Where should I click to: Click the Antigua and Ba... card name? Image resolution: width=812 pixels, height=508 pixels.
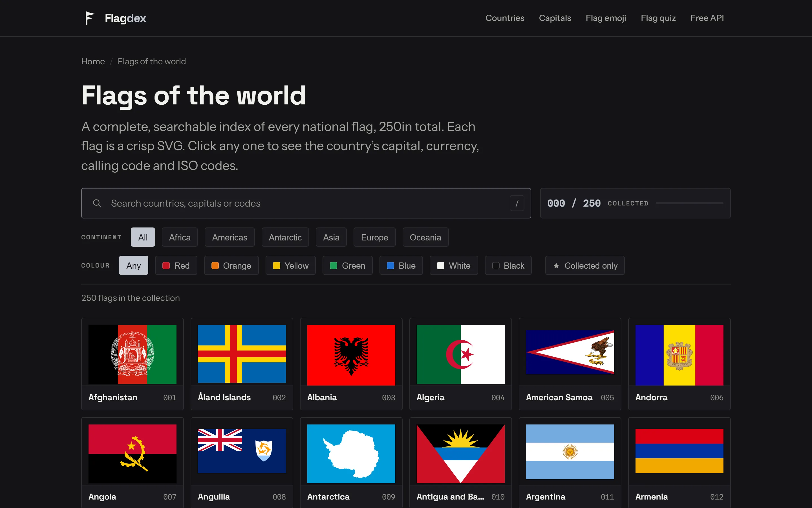click(450, 497)
